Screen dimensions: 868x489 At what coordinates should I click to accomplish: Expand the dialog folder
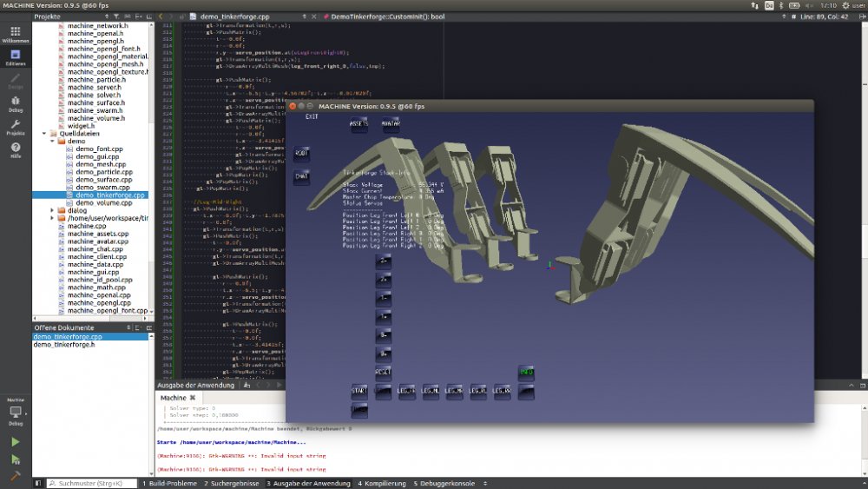(x=53, y=210)
